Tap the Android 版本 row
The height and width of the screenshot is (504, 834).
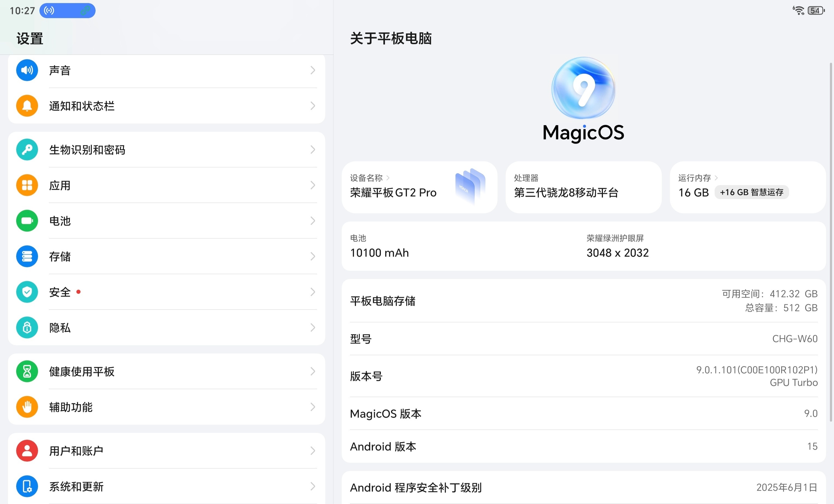coord(583,447)
